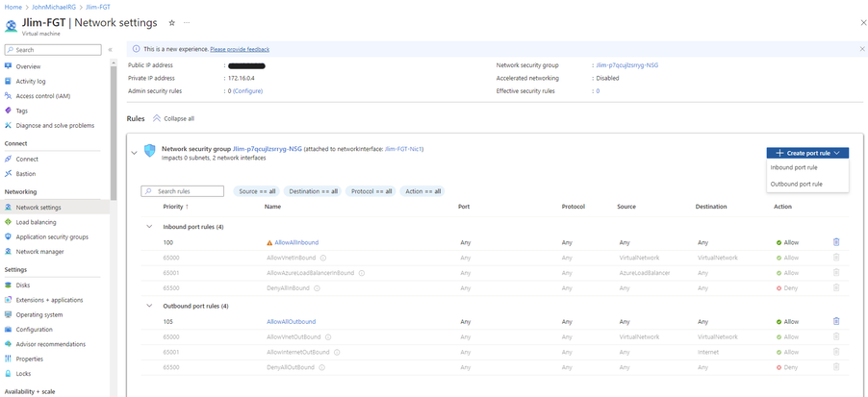Click the info icon beside AllowVnetInBound

pyautogui.click(x=323, y=258)
